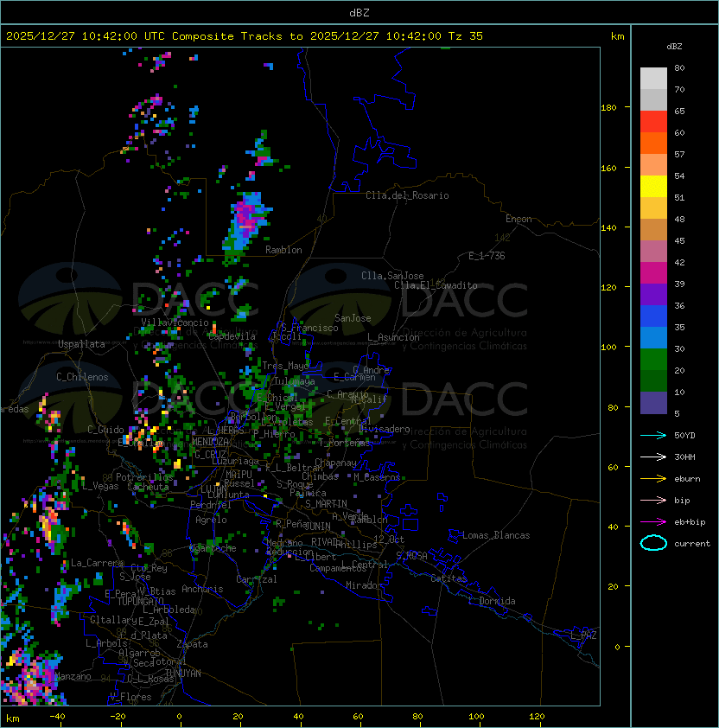
Task: Click the L_Dormida label
Action: click(x=492, y=601)
